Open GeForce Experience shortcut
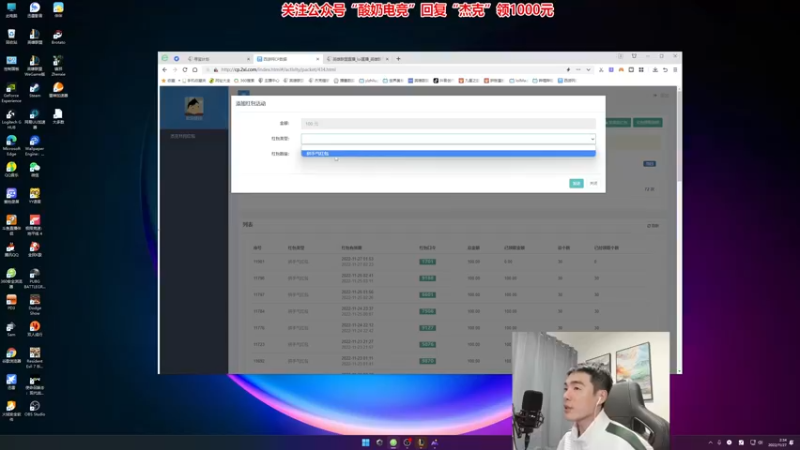This screenshot has height=450, width=800. point(11,93)
